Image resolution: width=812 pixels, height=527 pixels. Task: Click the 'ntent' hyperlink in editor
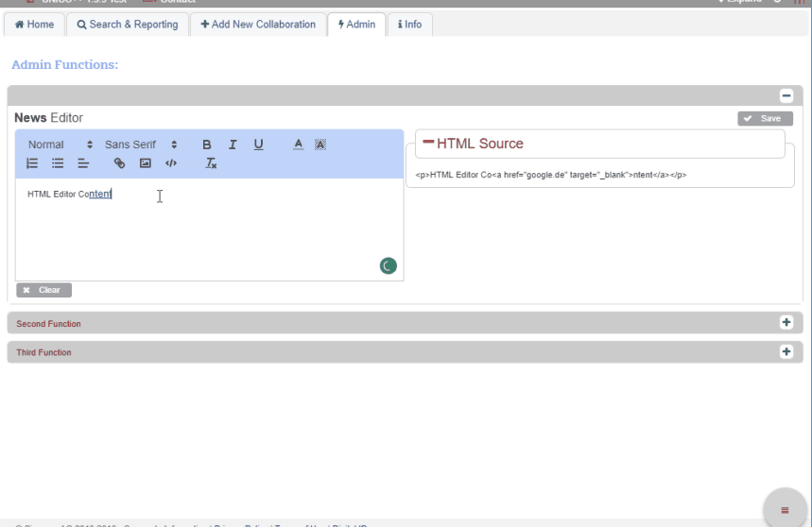(100, 194)
